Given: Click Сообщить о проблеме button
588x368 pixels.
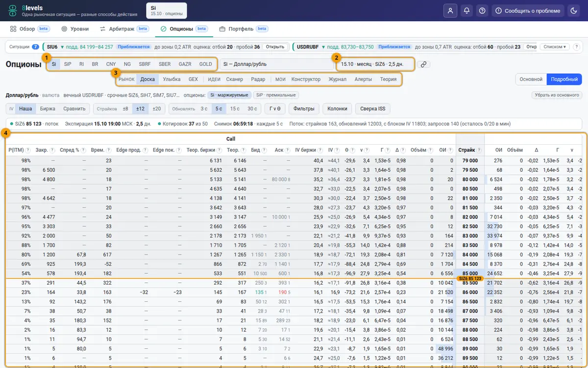Looking at the screenshot, I should 528,11.
